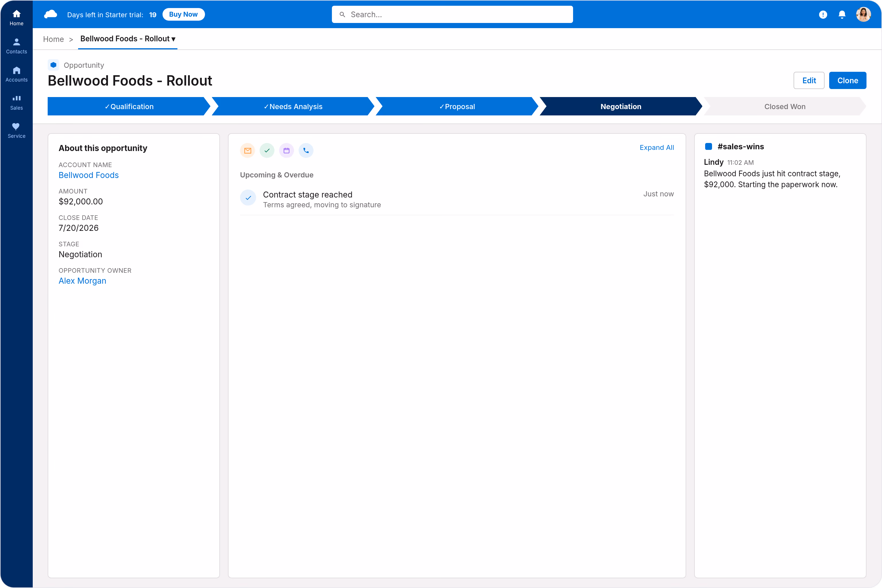Screen dimensions: 882x588
Task: Click the Edit button
Action: tap(809, 80)
